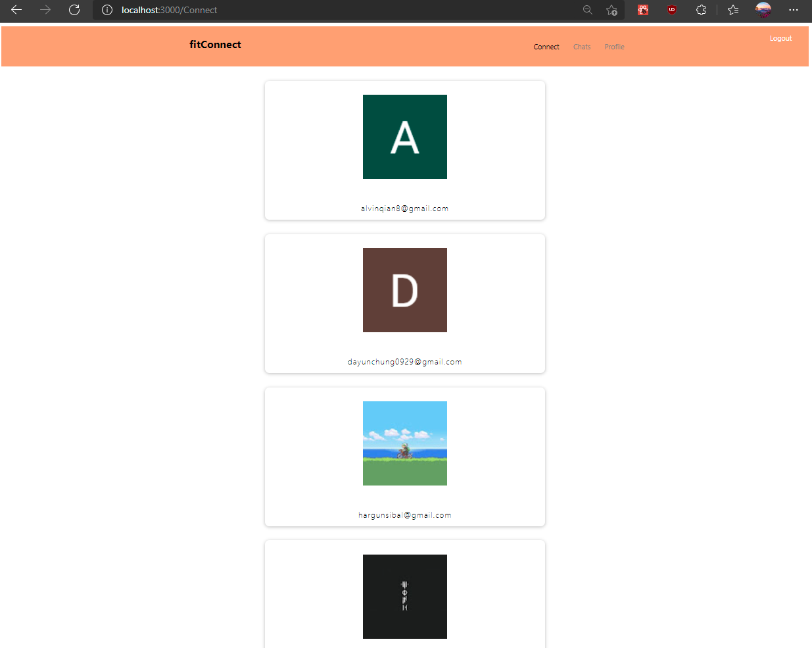
Task: Open hargunsibal@gmail.com user card picture
Action: [405, 443]
